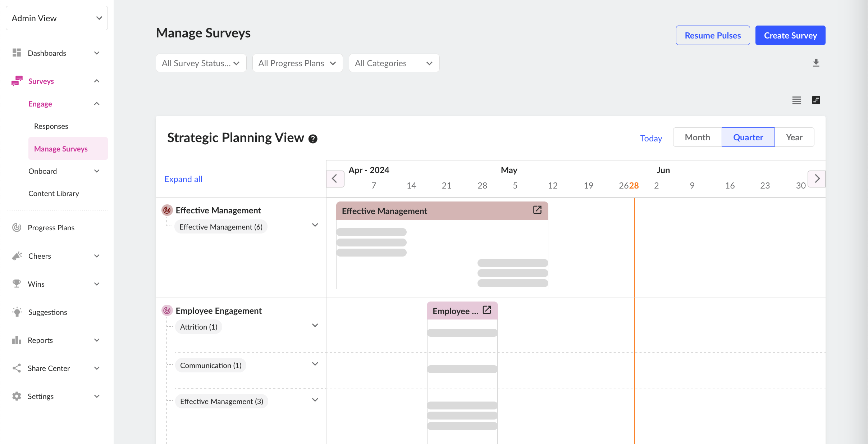Collapse the Engage submenu chevron
Screen dimensions: 868x444
pyautogui.click(x=97, y=104)
